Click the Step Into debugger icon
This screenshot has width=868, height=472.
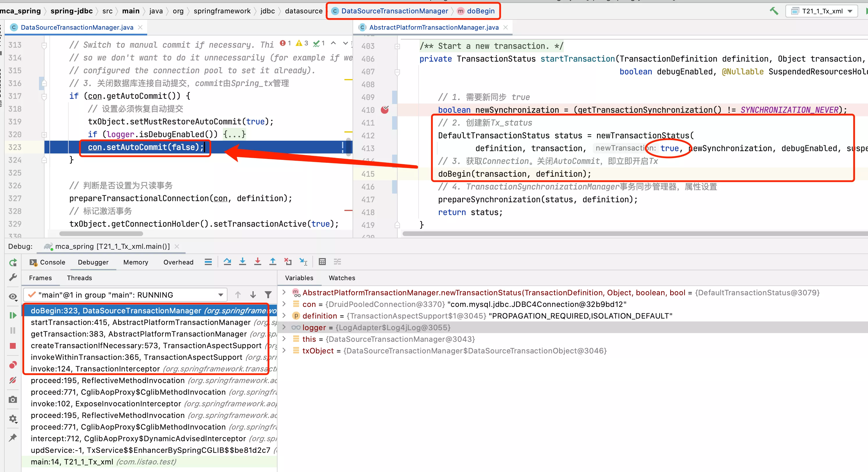[x=242, y=262]
